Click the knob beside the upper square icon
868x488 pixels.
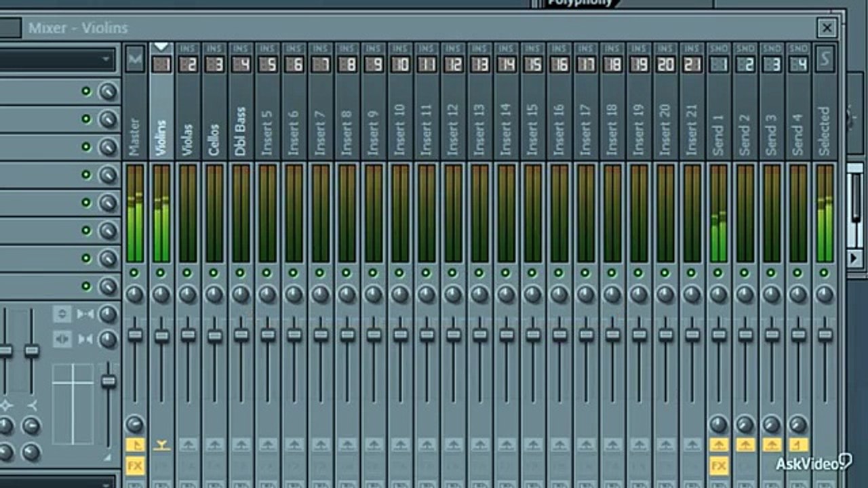(x=108, y=314)
